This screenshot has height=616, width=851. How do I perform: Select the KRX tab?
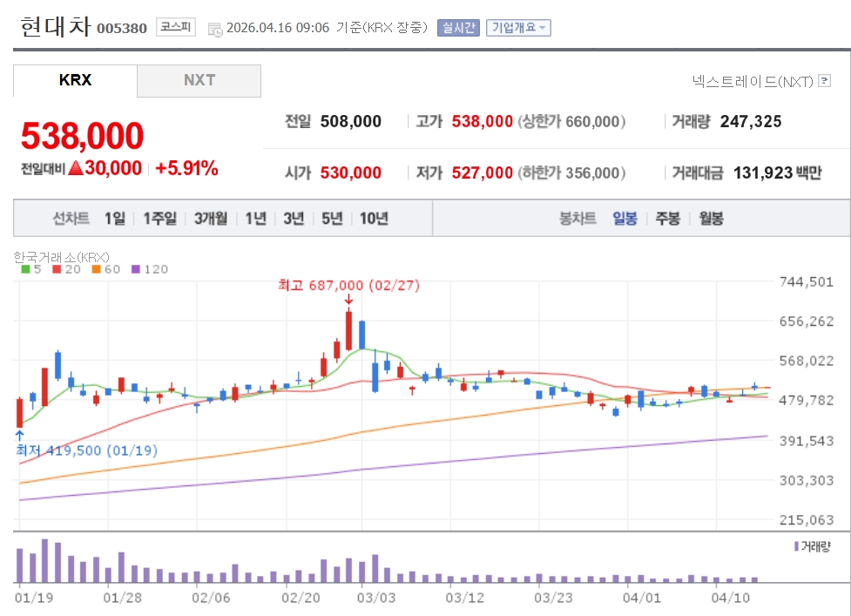coord(75,80)
